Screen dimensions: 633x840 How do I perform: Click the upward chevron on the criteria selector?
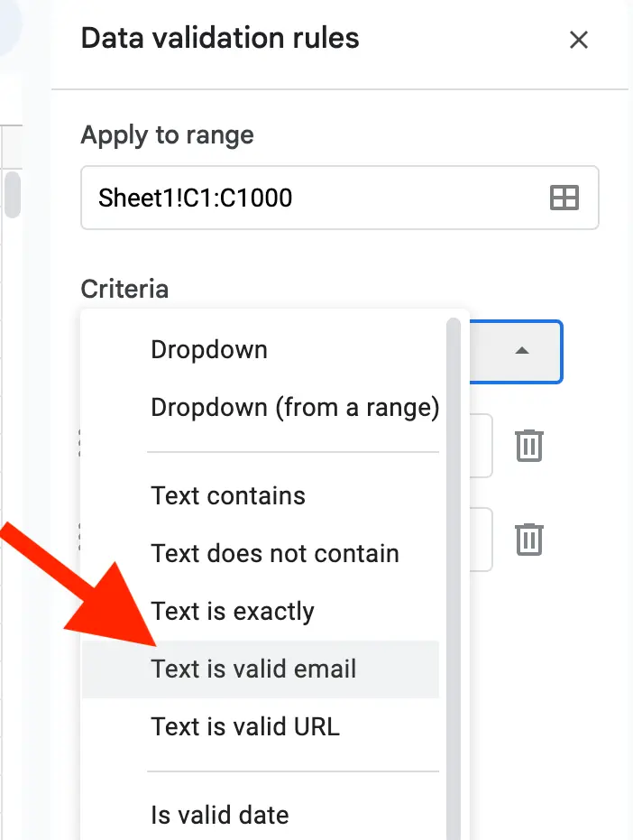(521, 352)
